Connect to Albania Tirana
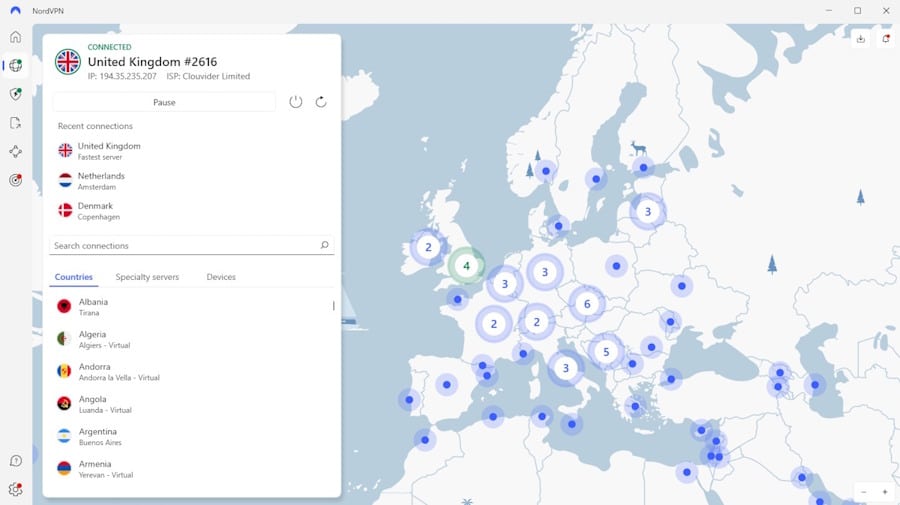Screen dimensions: 900x505 (191, 306)
